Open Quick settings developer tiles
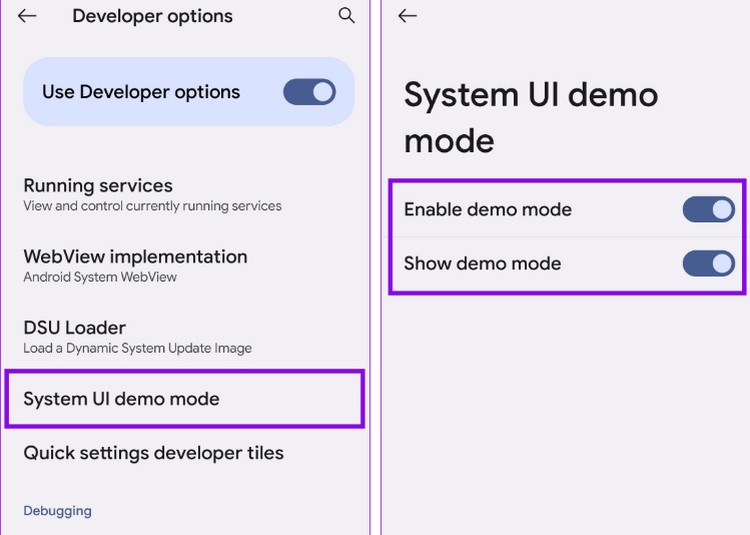This screenshot has width=750, height=535. pos(185,453)
